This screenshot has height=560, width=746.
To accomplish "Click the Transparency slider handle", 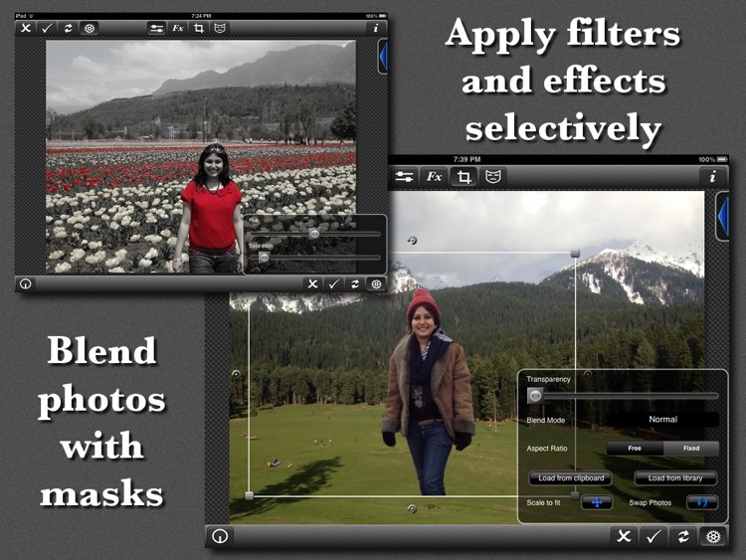I will [x=535, y=395].
